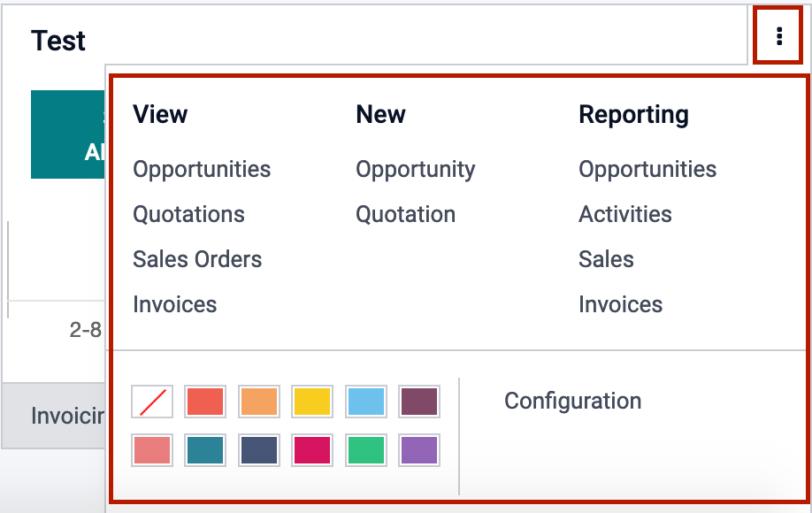
Task: Open Configuration from the dropdown
Action: coord(572,401)
